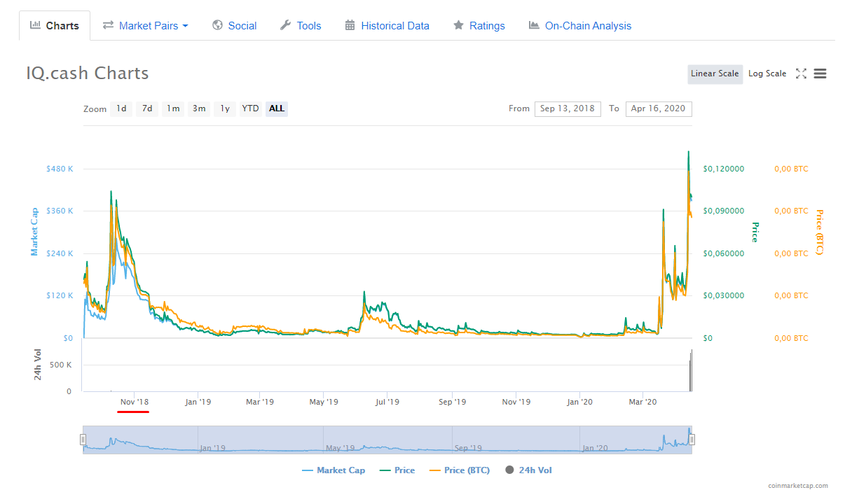Set zoom to 1d
This screenshot has width=845, height=504.
[121, 108]
